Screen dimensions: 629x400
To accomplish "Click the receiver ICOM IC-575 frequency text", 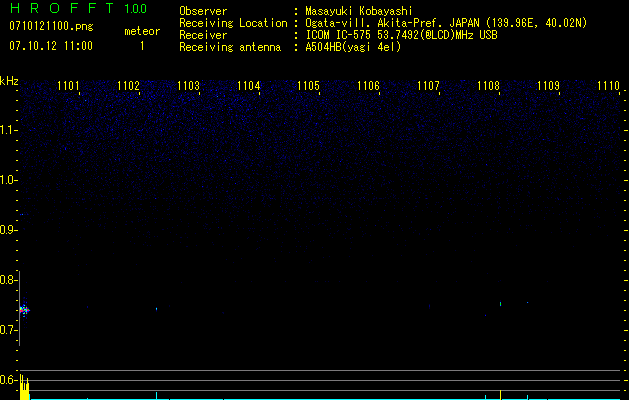I will 401,35.
